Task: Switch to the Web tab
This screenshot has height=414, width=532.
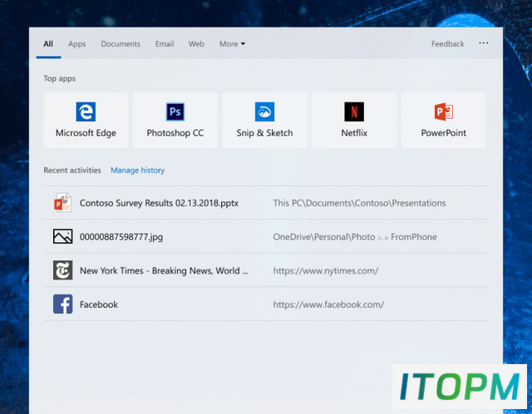Action: pyautogui.click(x=196, y=44)
